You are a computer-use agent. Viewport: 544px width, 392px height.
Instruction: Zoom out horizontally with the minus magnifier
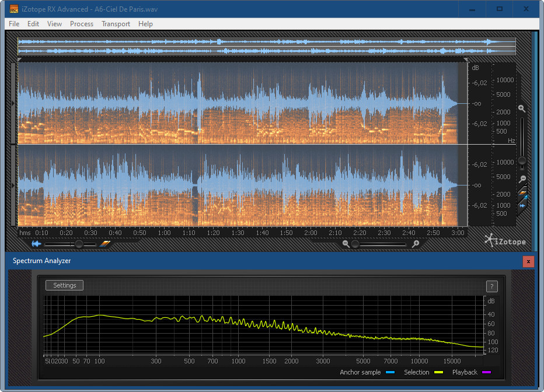[x=346, y=244]
